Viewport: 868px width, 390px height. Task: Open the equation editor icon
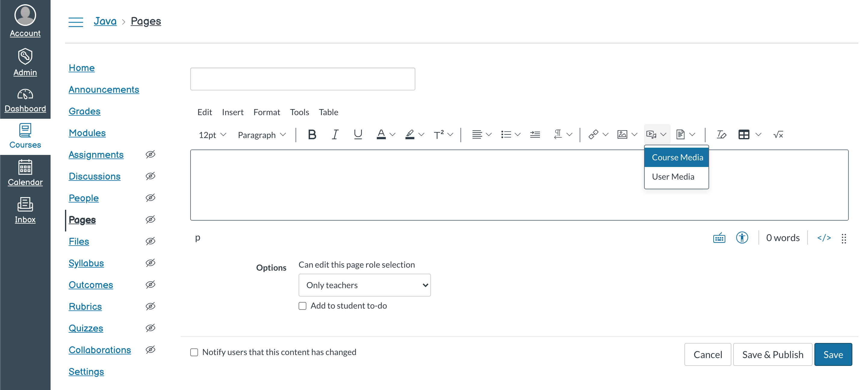coord(778,135)
